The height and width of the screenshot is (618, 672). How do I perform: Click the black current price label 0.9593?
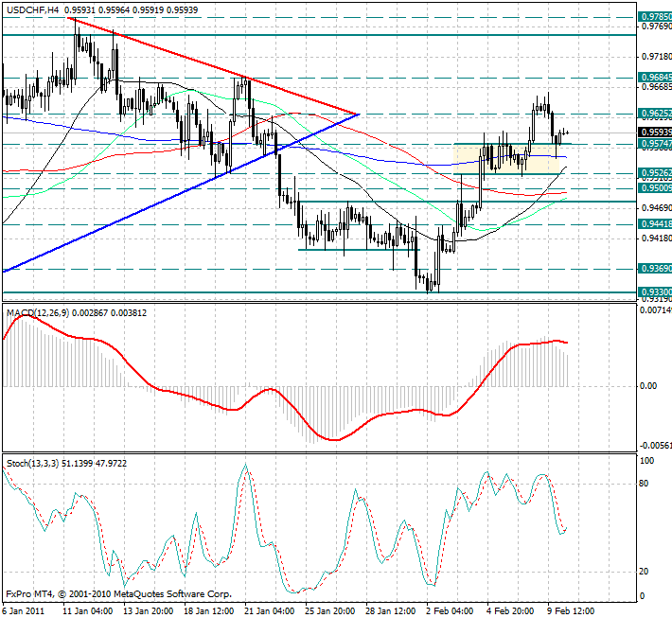655,132
